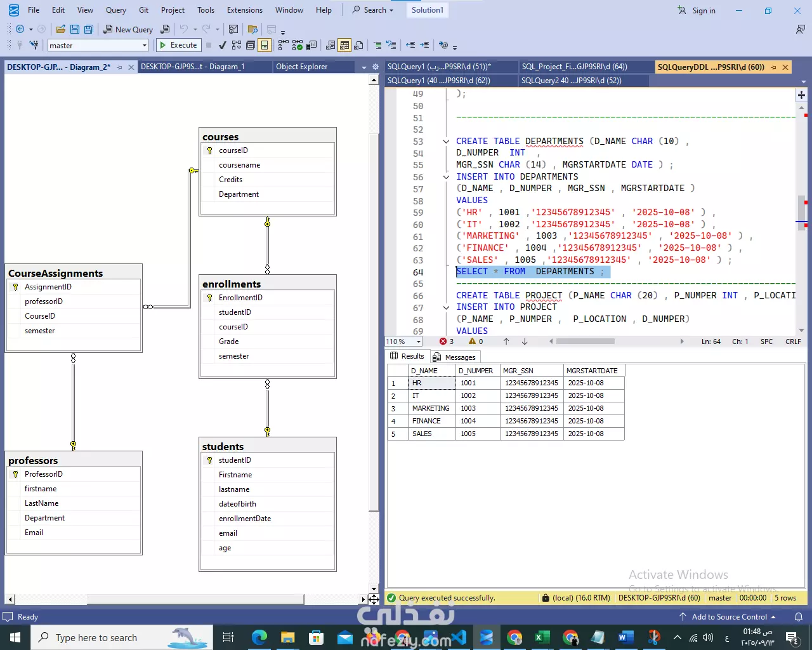Click the editor horizontal scrollbar thumb
Screen dimensions: 812x650
tap(585, 342)
